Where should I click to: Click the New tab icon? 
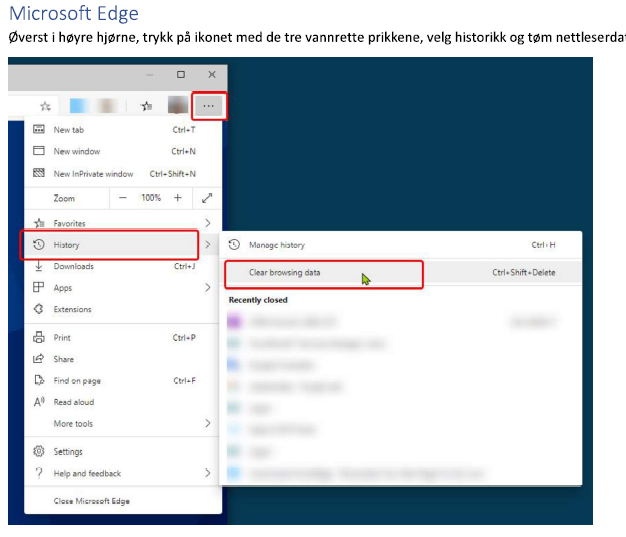pyautogui.click(x=39, y=129)
